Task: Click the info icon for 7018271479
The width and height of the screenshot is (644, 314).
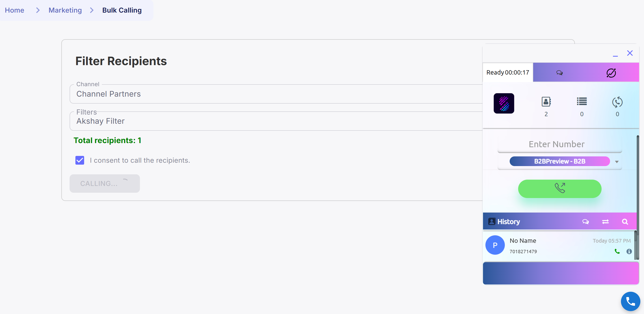Action: (x=629, y=251)
